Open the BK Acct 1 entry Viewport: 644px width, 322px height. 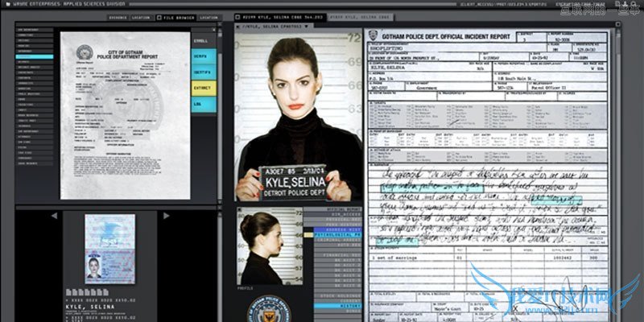337,260
